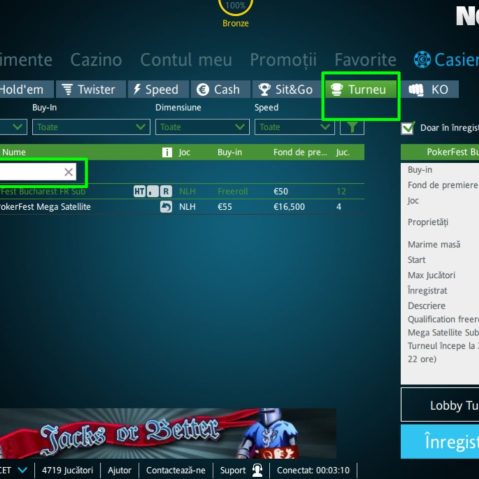Click the Casierie chip icon
479x479 pixels.
pyautogui.click(x=422, y=60)
